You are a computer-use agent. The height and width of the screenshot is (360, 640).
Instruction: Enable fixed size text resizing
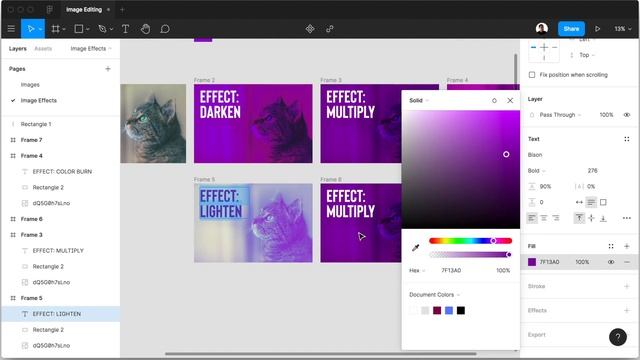(x=603, y=202)
